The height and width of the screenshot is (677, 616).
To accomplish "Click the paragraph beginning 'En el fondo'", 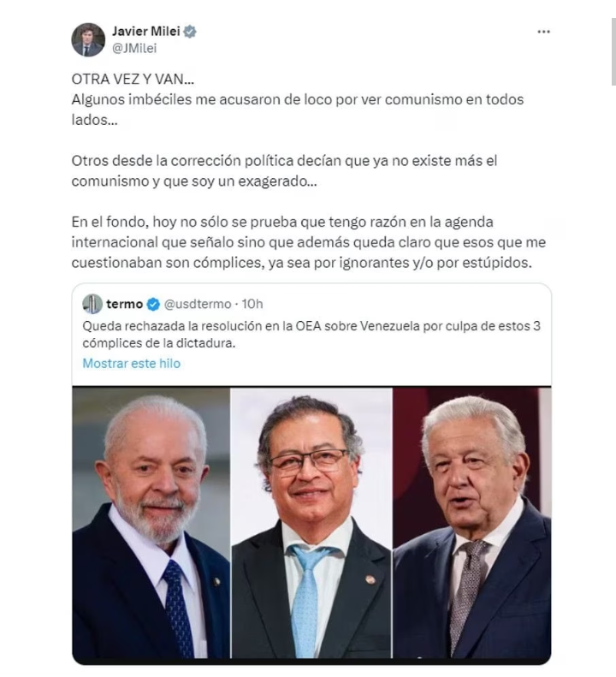I will pyautogui.click(x=309, y=242).
